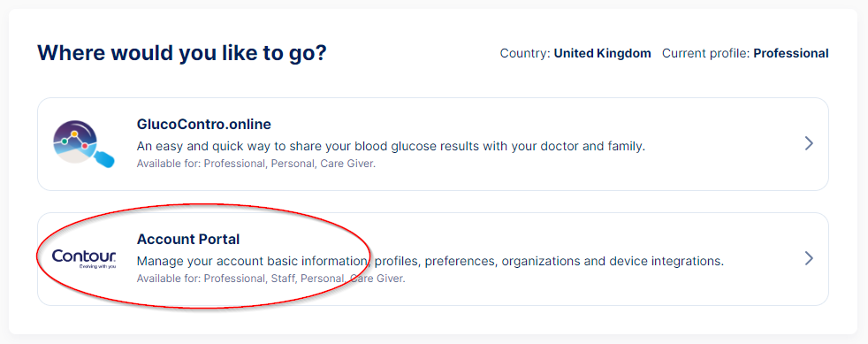Click availability line under GlucoContro.online description
The height and width of the screenshot is (344, 868).
tap(256, 164)
